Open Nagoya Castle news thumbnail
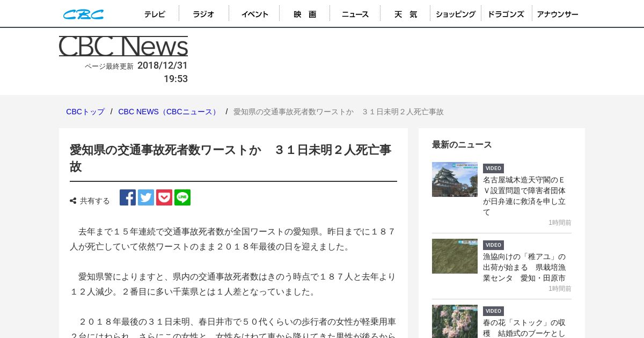The height and width of the screenshot is (338, 644). 455,179
